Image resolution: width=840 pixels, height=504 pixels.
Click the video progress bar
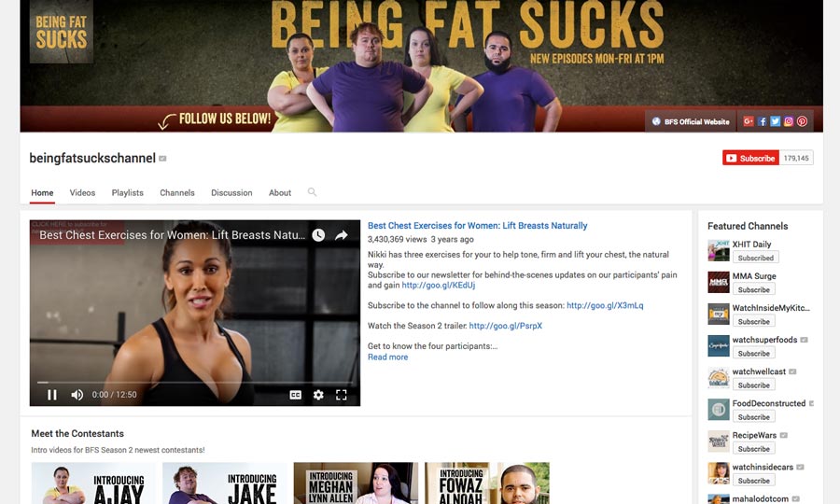195,383
